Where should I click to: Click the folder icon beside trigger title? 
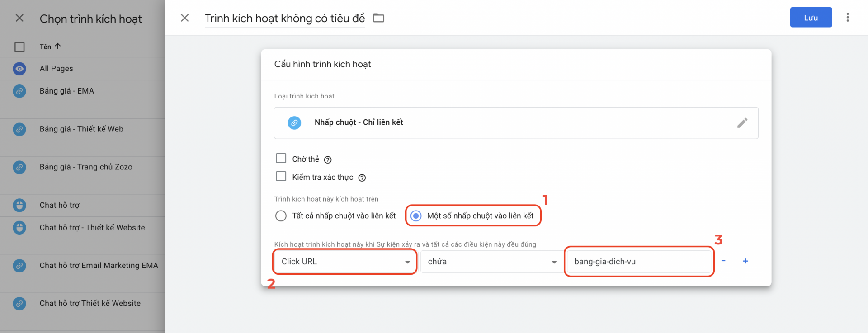pos(378,18)
